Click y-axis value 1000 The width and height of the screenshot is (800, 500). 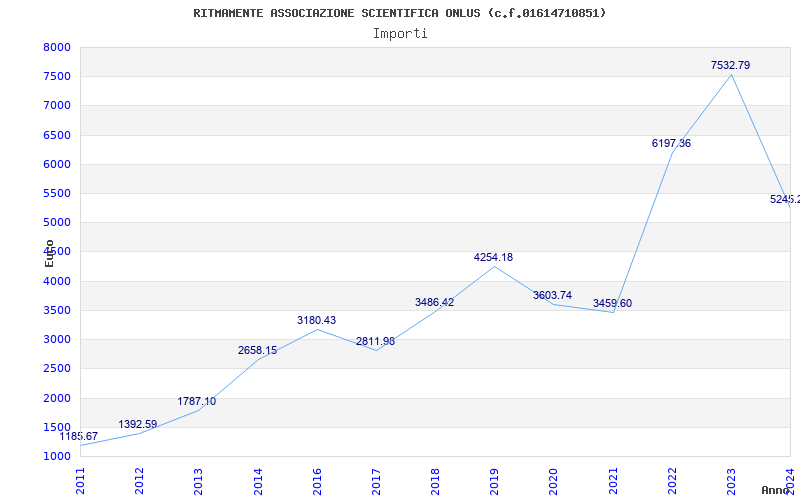[57, 456]
